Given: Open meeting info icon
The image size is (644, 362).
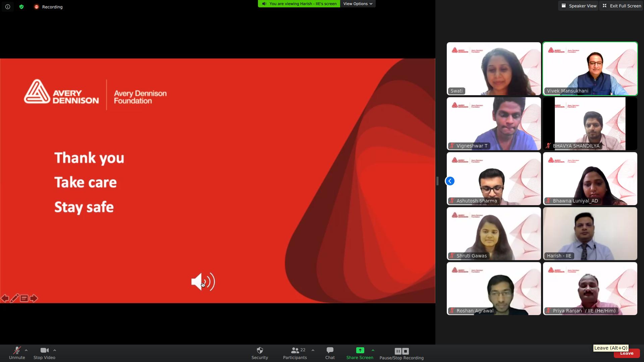Looking at the screenshot, I should pyautogui.click(x=8, y=7).
